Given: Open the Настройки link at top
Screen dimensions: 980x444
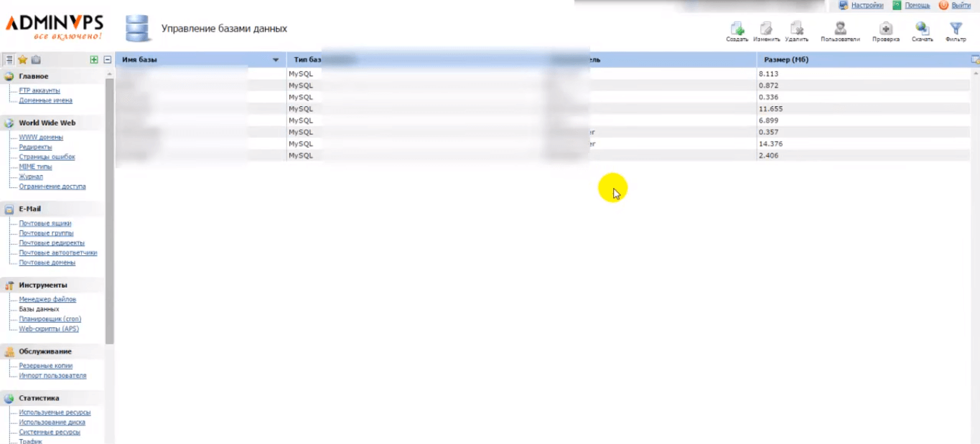Looking at the screenshot, I should [867, 5].
